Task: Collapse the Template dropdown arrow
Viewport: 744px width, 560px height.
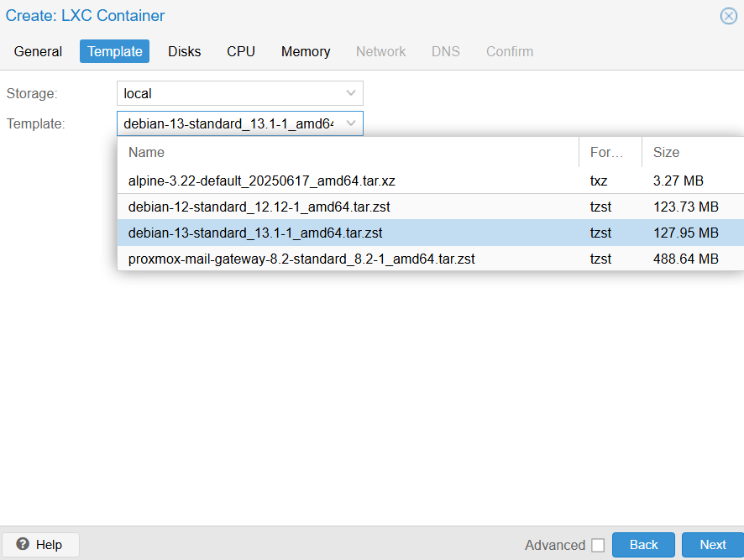Action: 351,123
